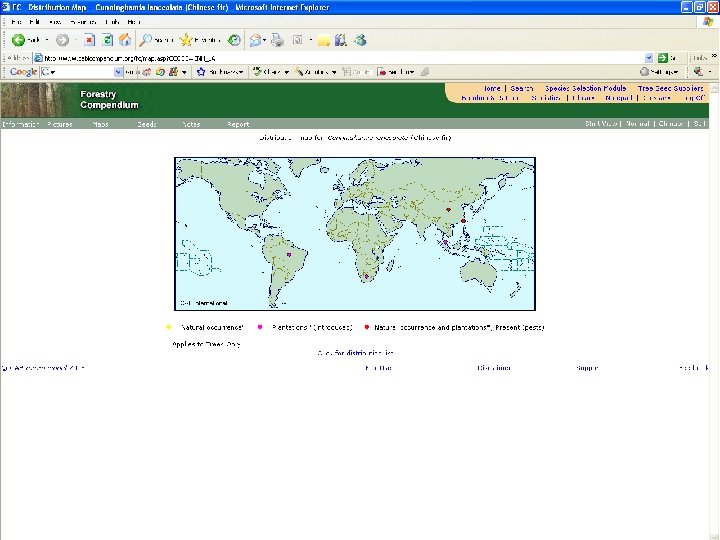Switch to the Information tab
This screenshot has width=720, height=540.
tap(21, 124)
